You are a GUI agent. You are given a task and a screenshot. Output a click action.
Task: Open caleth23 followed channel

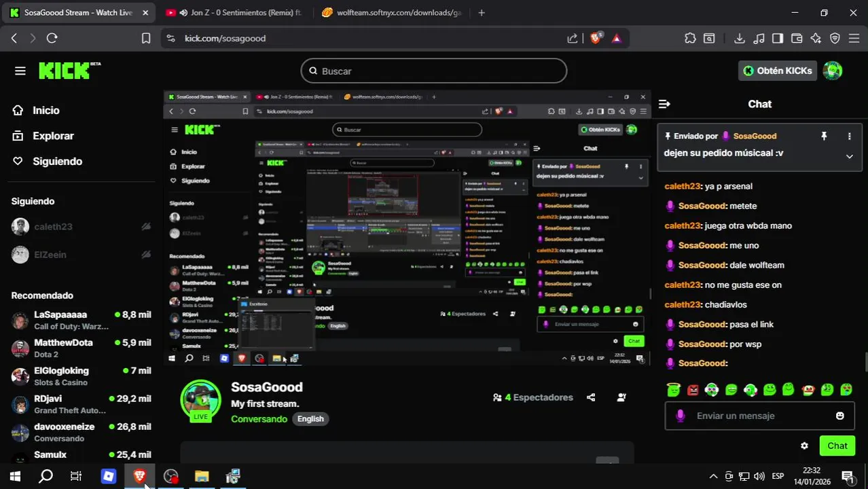(53, 227)
